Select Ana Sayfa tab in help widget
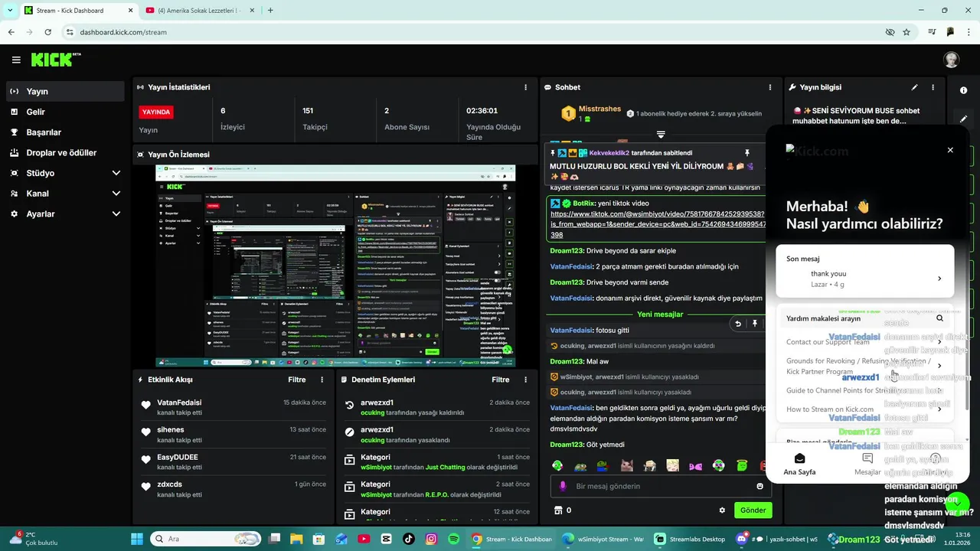Viewport: 980px width, 551px height. point(799,464)
